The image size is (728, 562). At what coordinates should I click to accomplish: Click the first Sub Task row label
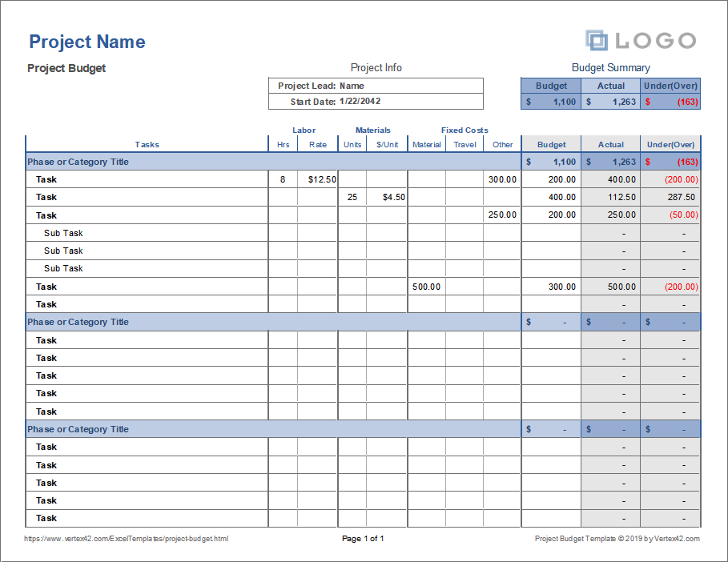[63, 233]
